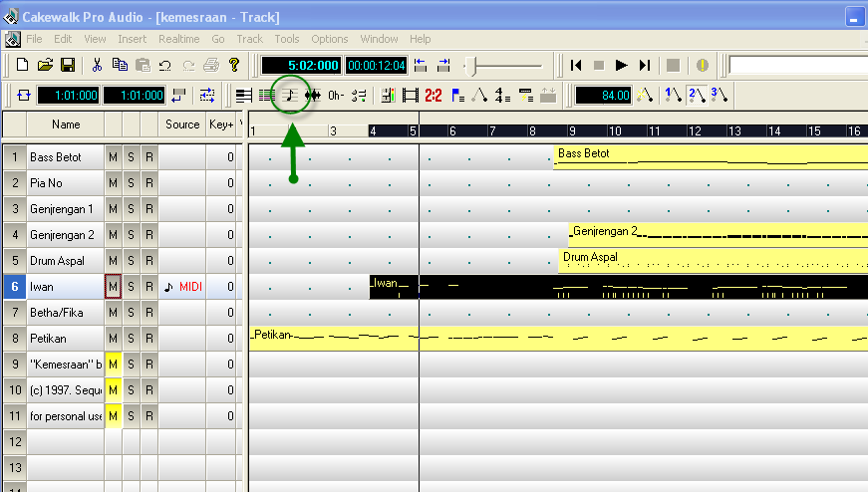Open the Staff view note icon
868x492 pixels.
click(290, 96)
